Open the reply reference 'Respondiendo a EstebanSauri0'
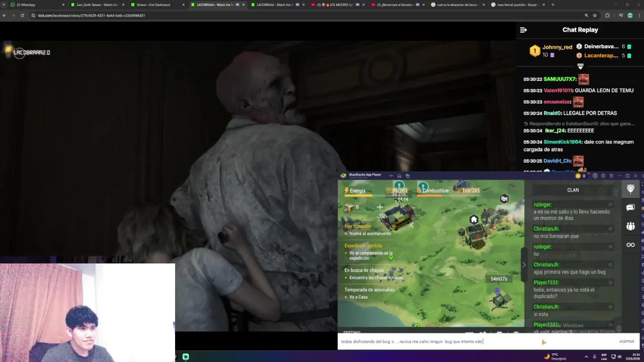Image resolution: width=644 pixels, height=362 pixels. click(579, 124)
